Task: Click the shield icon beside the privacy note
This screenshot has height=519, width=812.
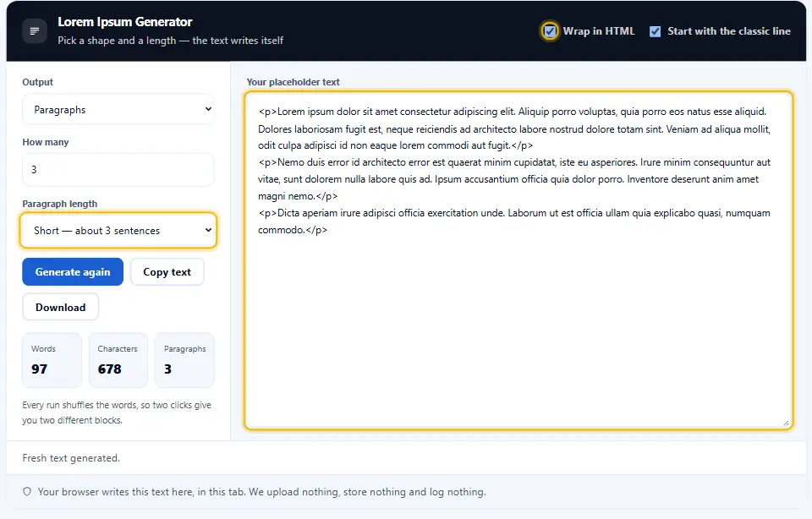Action: click(x=27, y=492)
